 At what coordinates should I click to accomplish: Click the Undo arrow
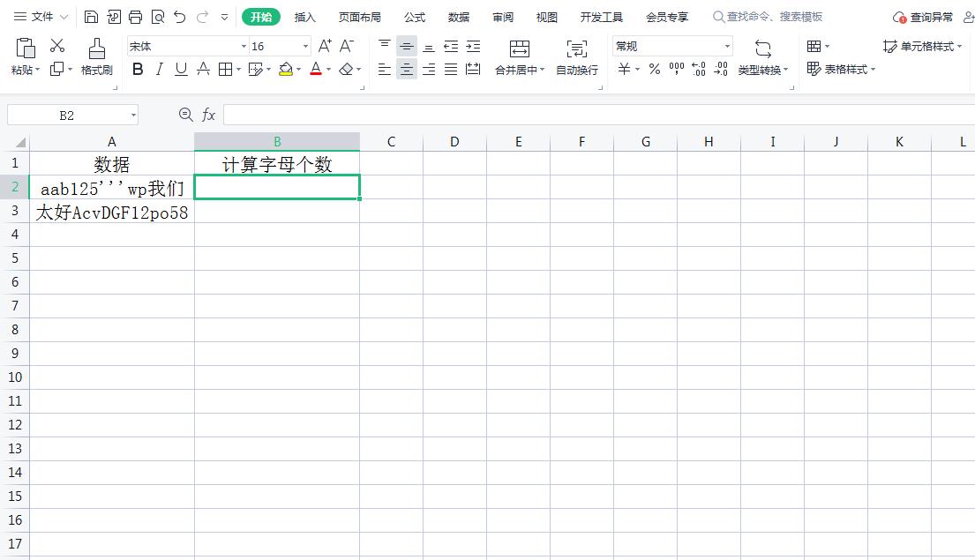[x=180, y=17]
